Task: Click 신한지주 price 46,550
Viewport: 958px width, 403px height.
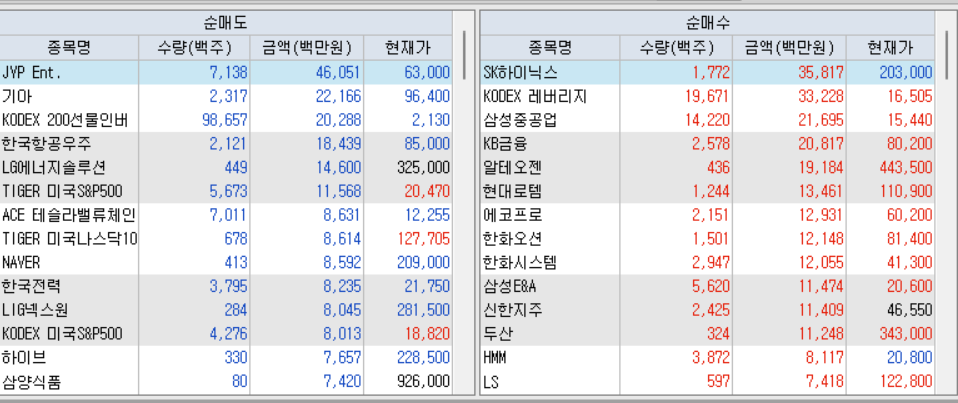Action: 910,310
